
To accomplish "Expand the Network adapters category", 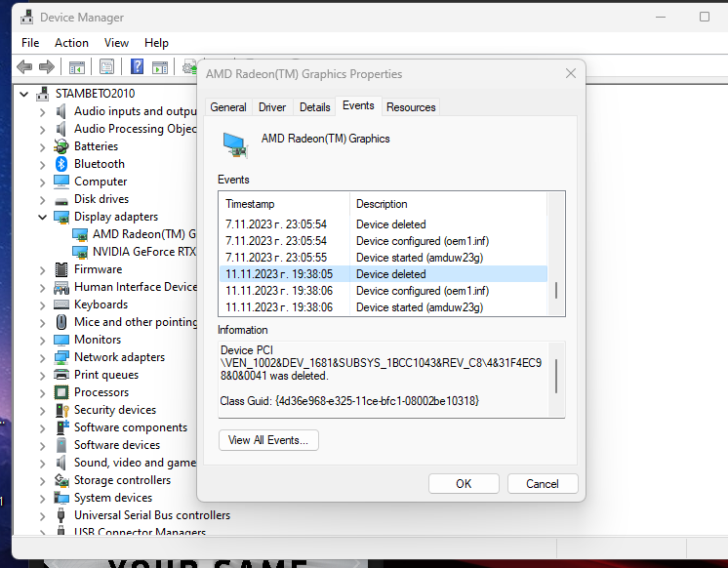I will coord(42,358).
